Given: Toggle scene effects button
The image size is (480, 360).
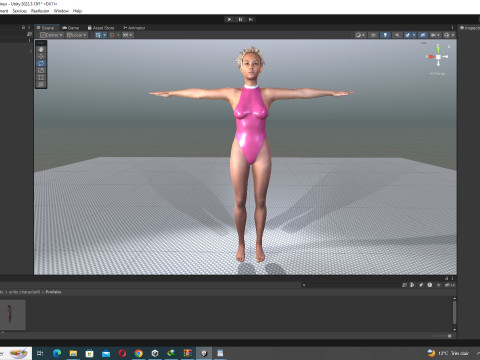Looking at the screenshot, I should point(408,35).
